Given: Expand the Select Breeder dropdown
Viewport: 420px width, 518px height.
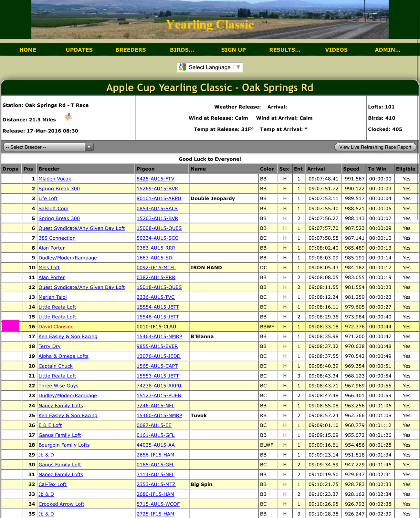Looking at the screenshot, I should tap(48, 147).
